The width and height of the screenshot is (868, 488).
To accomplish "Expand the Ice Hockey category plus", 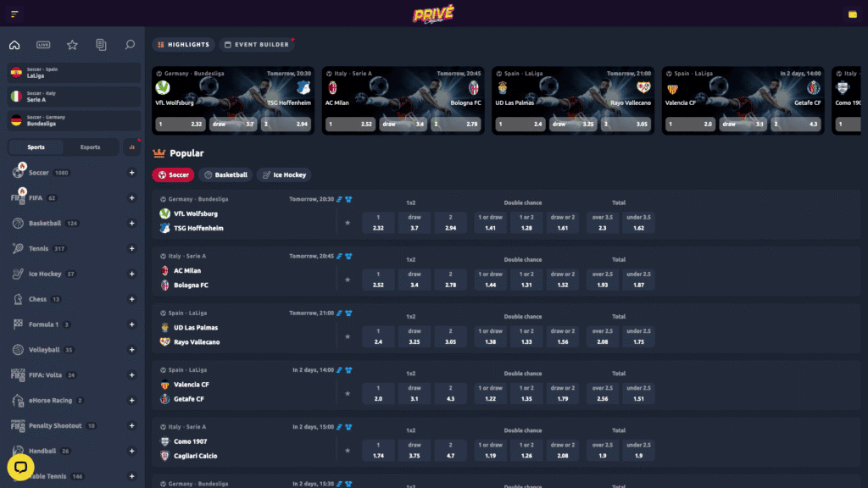I will (131, 274).
